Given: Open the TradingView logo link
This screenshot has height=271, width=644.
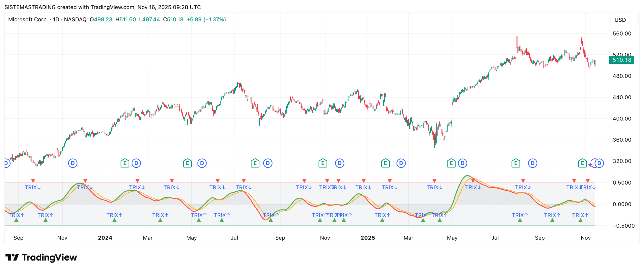Looking at the screenshot, I should click(41, 257).
